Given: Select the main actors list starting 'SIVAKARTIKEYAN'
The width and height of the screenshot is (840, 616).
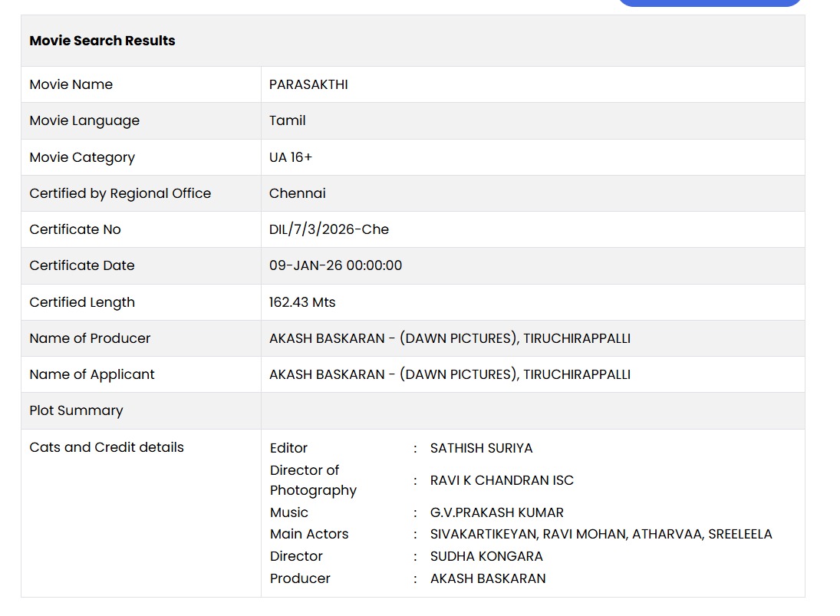Looking at the screenshot, I should 601,534.
